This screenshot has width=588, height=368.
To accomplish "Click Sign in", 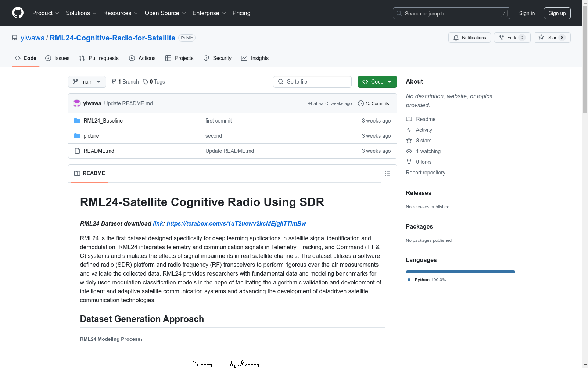I will (x=527, y=13).
